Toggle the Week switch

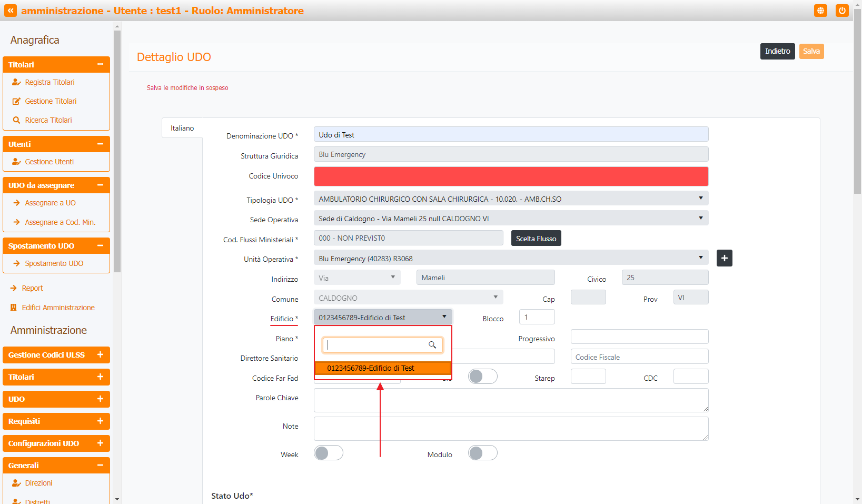pos(329,453)
